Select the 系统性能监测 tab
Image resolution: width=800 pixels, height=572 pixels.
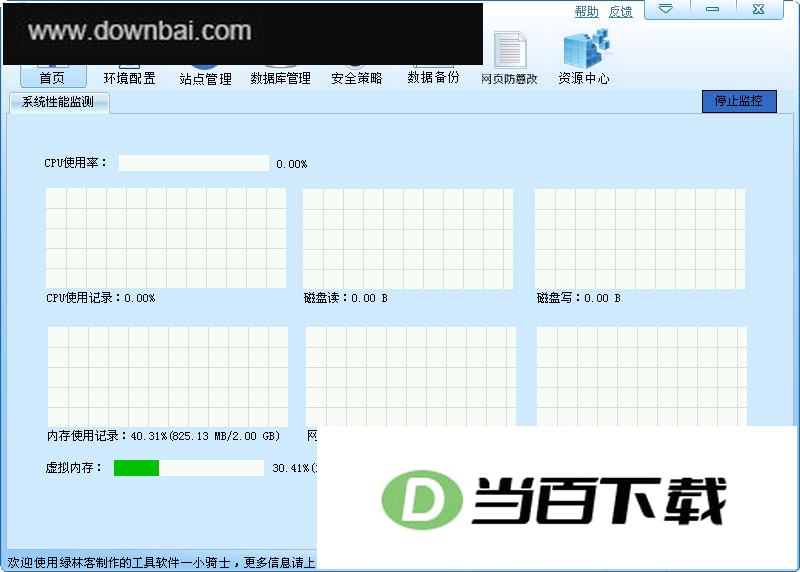pyautogui.click(x=58, y=102)
